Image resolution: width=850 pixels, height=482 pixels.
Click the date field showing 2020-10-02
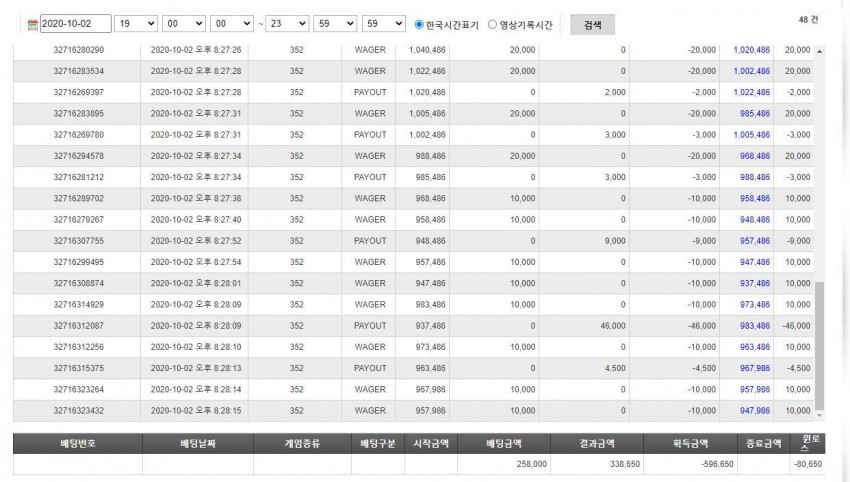[x=76, y=24]
